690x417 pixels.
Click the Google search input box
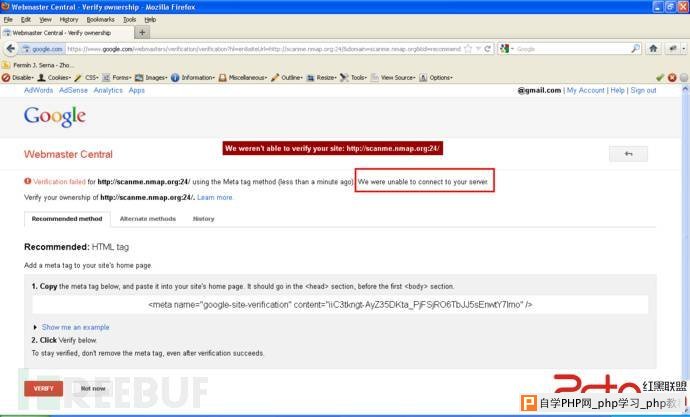572,49
